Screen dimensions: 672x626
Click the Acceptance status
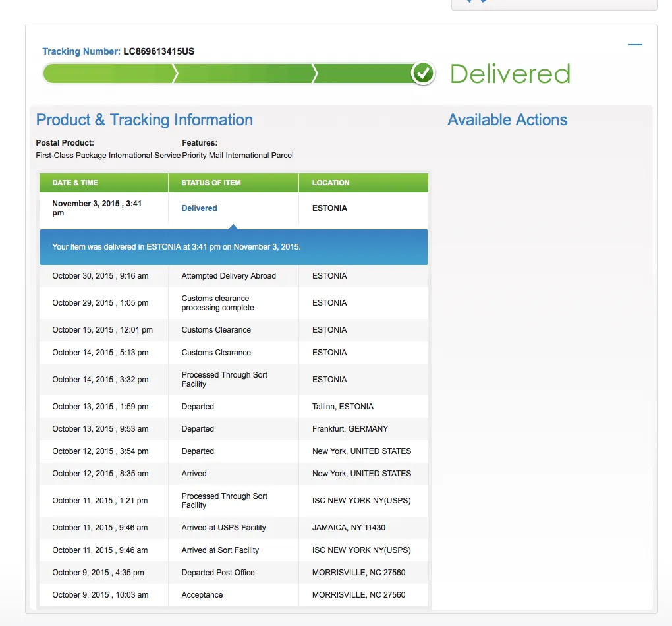point(202,595)
